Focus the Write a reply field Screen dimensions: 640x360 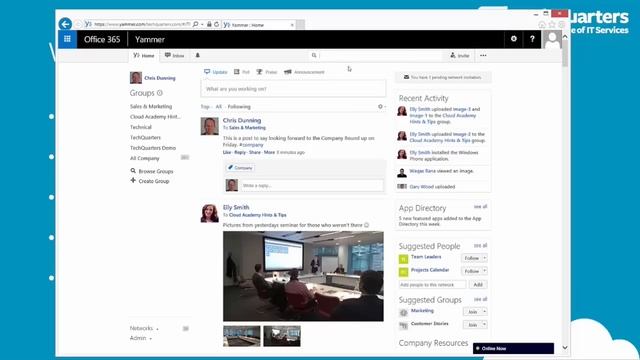pos(312,185)
